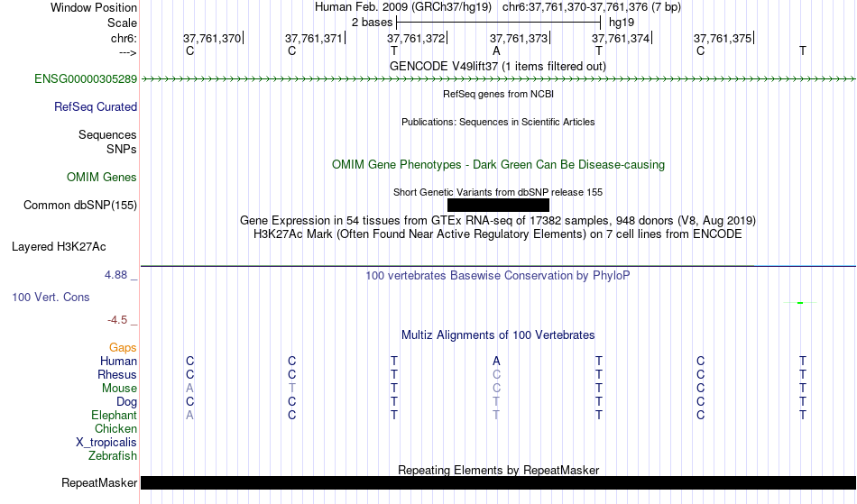This screenshot has width=857, height=504.
Task: Click the faded A base in Mouse row
Action: pyautogui.click(x=189, y=389)
